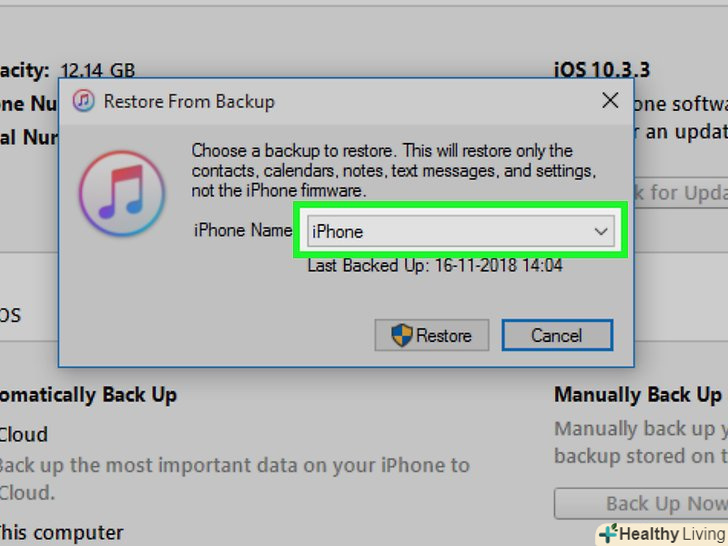Select the This computer backup option

61,533
